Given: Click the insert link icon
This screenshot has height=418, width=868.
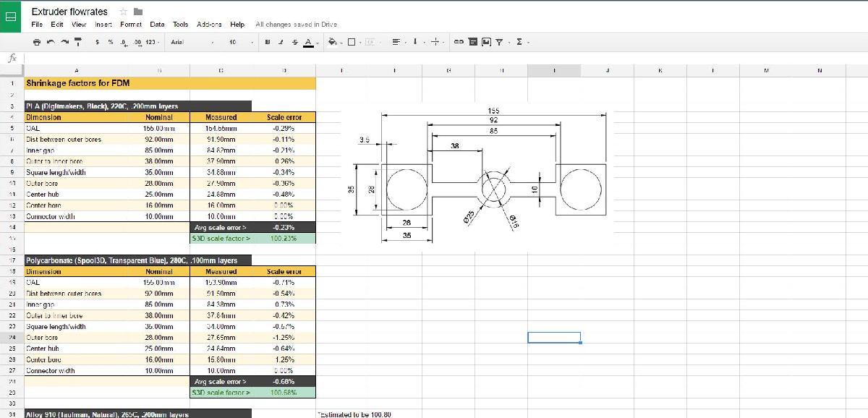Looking at the screenshot, I should click(459, 42).
